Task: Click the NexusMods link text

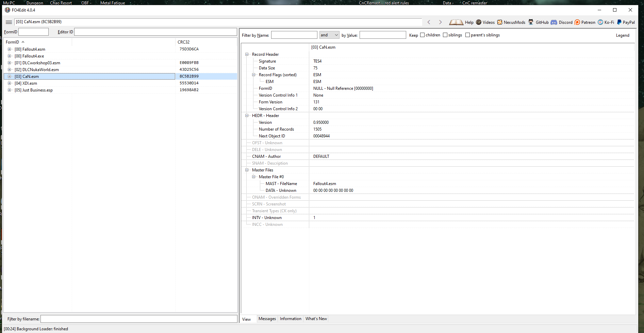Action: (514, 22)
